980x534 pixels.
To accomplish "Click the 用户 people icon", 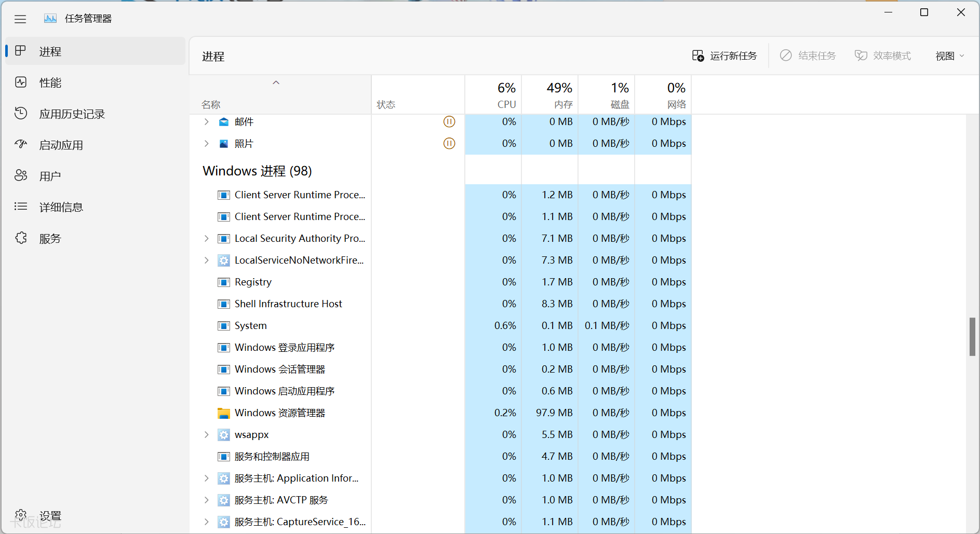I will point(21,175).
